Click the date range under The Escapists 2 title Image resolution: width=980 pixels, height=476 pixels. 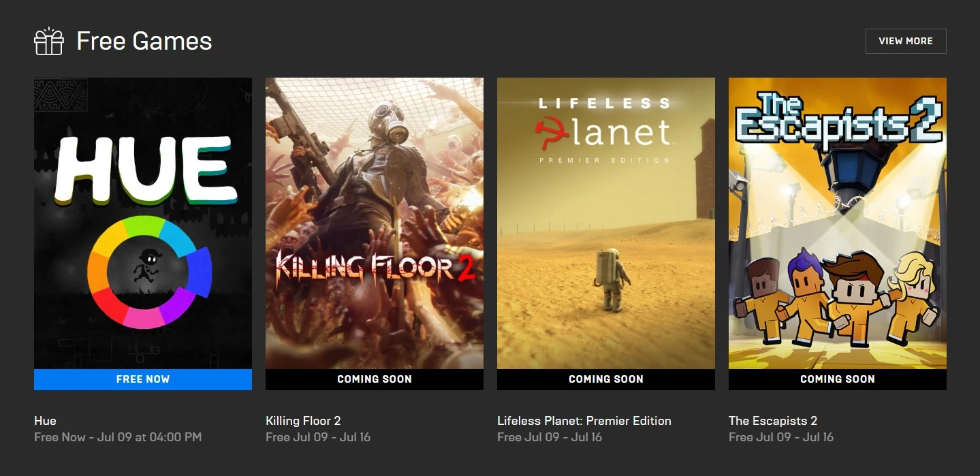781,437
